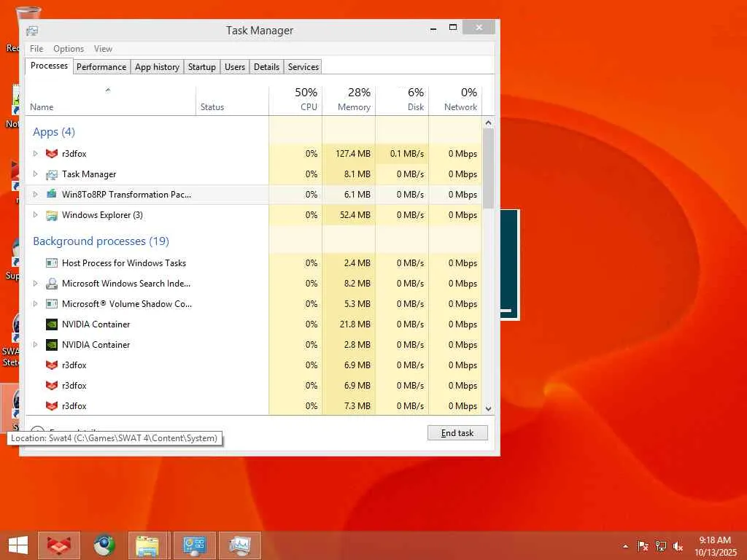This screenshot has height=560, width=747.
Task: Sort by the Disk column header
Action: point(403,101)
